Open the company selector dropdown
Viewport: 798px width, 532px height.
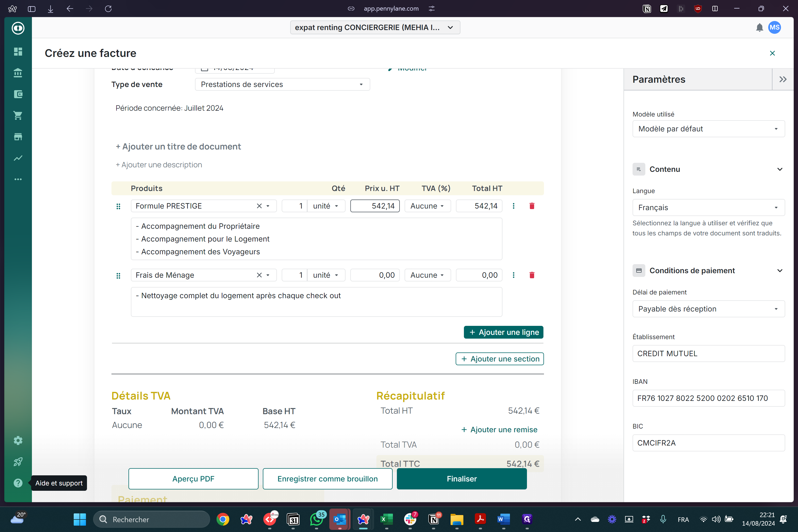point(375,27)
